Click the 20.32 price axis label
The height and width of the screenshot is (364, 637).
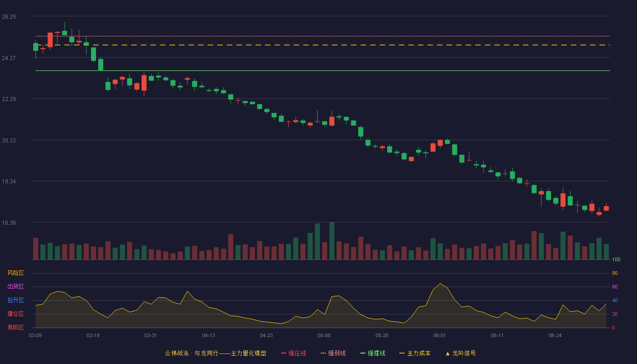point(9,141)
